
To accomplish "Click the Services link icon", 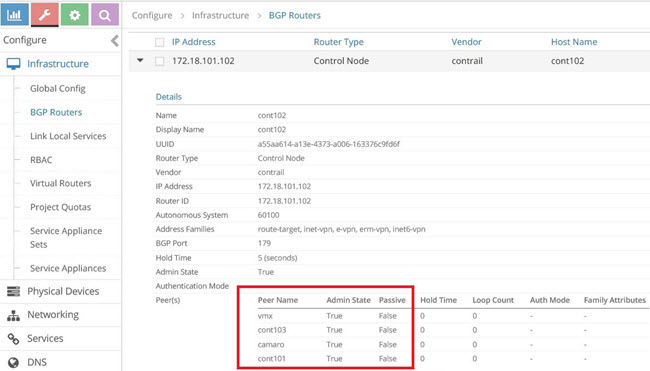I will tap(13, 339).
